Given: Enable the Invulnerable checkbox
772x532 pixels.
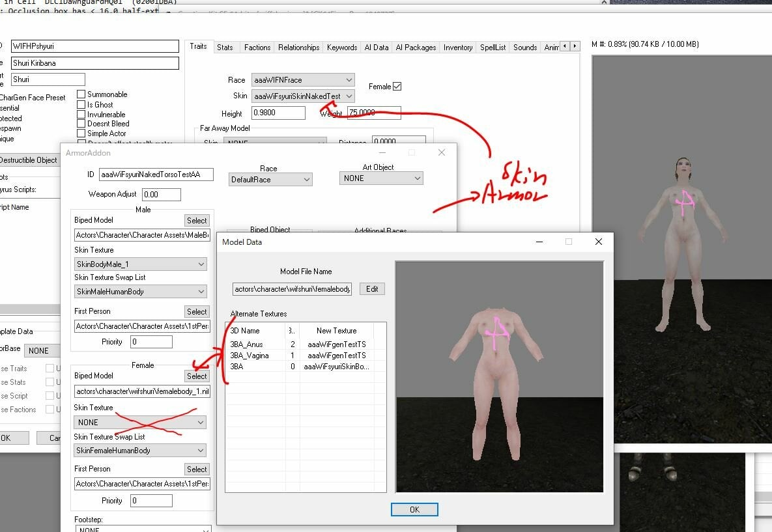Looking at the screenshot, I should (81, 114).
